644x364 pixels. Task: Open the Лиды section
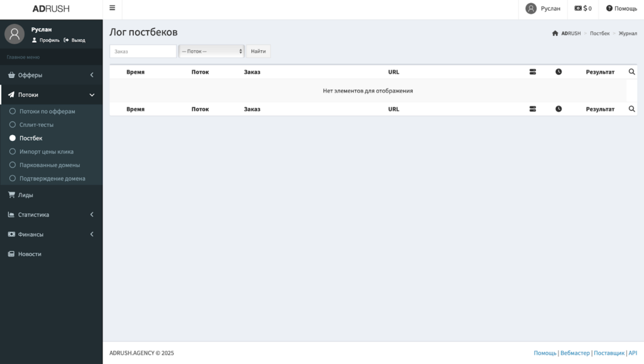(52, 195)
